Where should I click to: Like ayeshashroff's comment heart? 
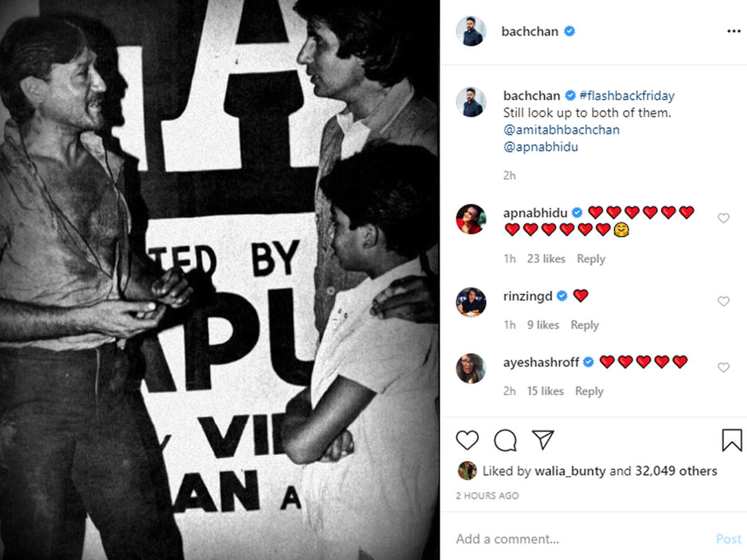point(723,368)
